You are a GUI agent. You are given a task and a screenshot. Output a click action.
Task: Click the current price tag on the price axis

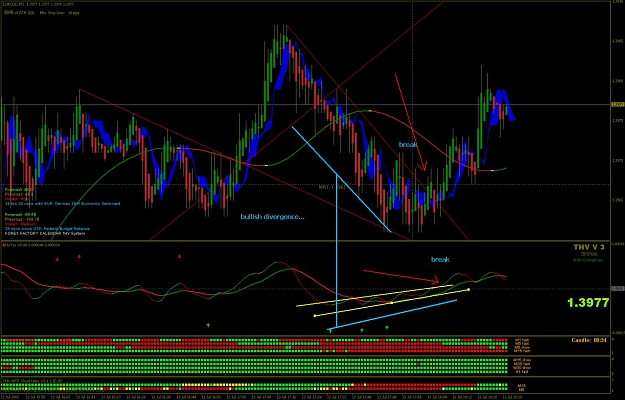pyautogui.click(x=616, y=105)
